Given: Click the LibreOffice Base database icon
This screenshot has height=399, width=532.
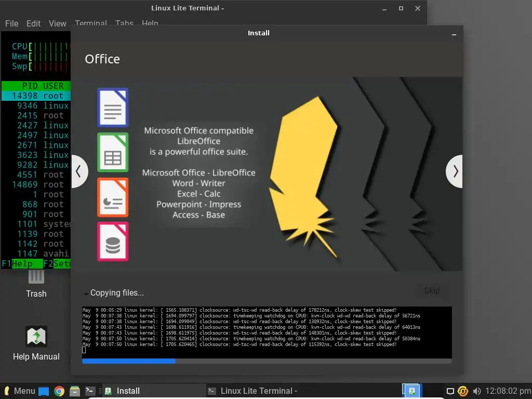Looking at the screenshot, I should (113, 241).
